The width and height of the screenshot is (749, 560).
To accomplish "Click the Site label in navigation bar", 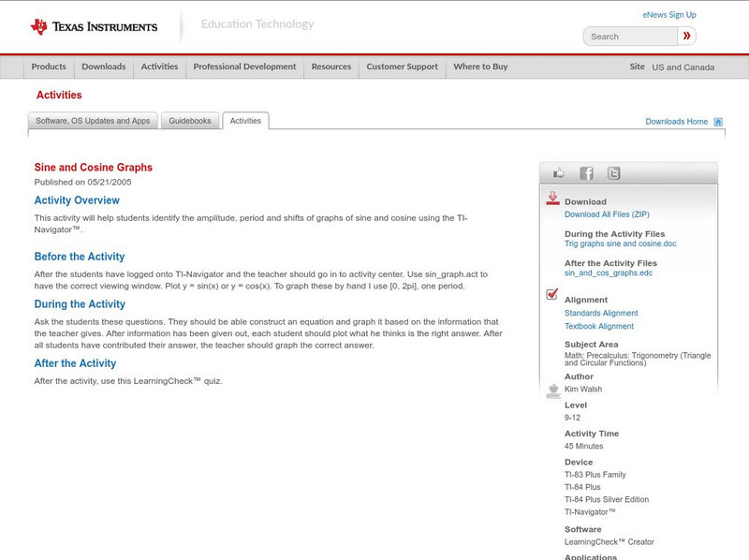I will (637, 66).
